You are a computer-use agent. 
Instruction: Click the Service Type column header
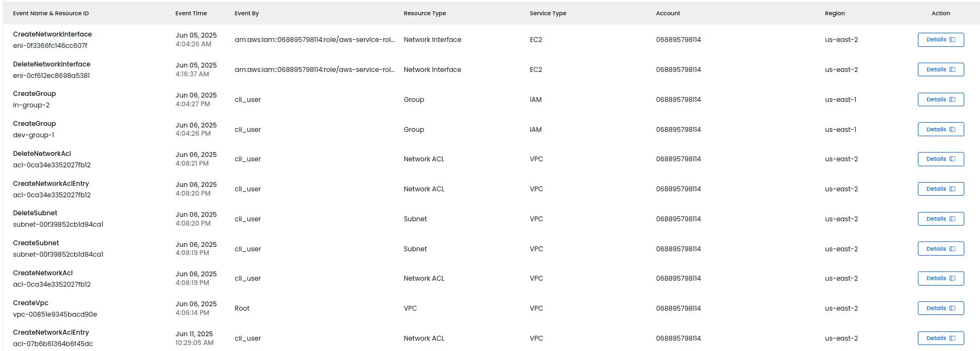click(547, 13)
